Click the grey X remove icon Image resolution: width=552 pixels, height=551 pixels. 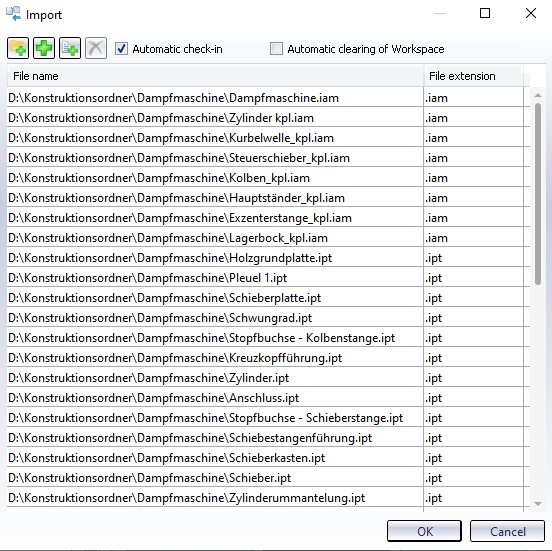coord(96,48)
